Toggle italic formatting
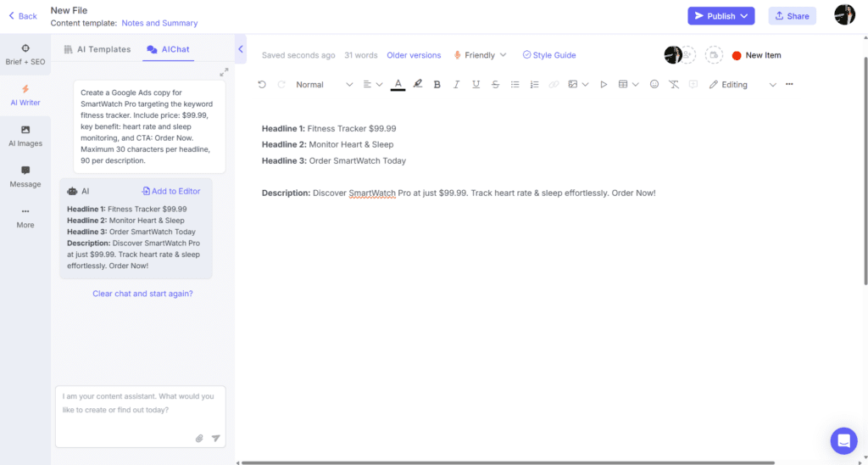Viewport: 868px width, 465px height. point(456,84)
